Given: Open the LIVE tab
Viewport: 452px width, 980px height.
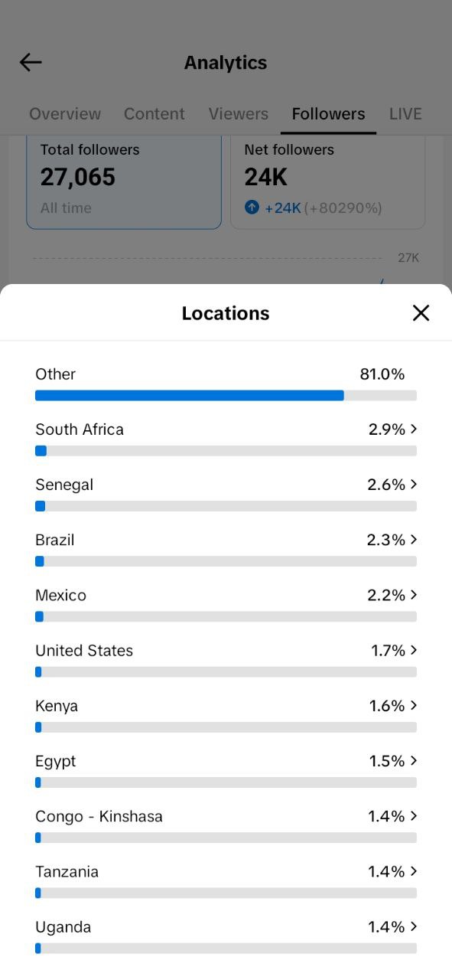Looking at the screenshot, I should click(x=405, y=114).
